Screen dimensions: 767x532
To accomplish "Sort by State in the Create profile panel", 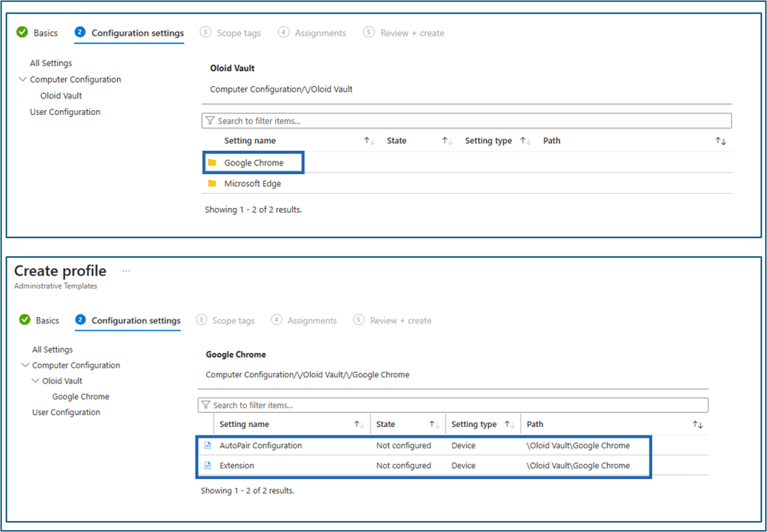I will click(434, 424).
